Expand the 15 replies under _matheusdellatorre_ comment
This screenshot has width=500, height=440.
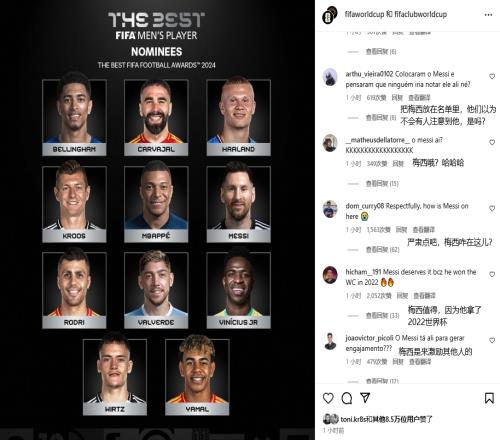[x=382, y=183]
